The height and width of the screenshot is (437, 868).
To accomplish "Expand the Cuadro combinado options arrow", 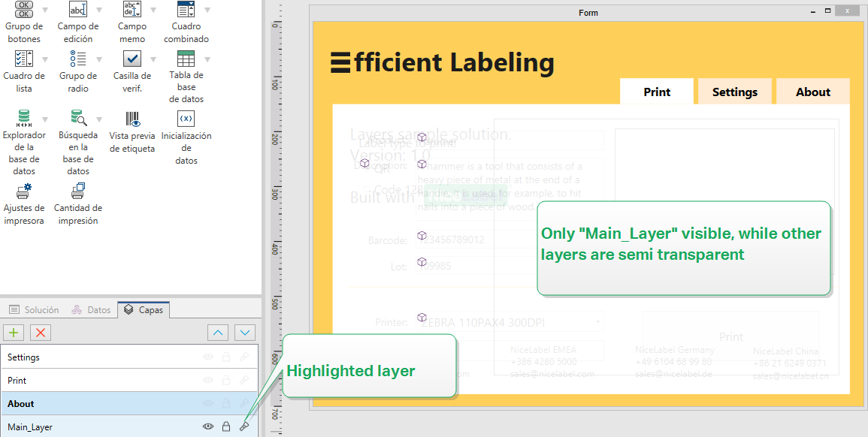I will [x=207, y=11].
